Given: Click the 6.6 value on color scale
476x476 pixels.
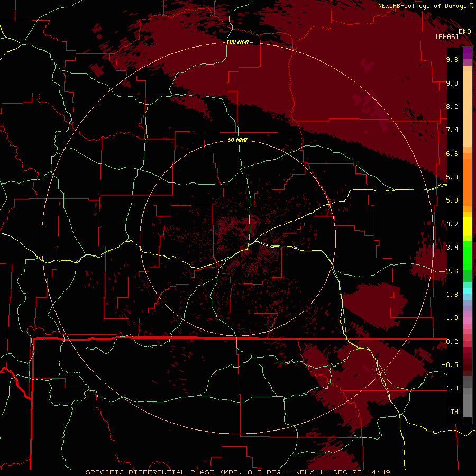Looking at the screenshot, I should point(452,153).
